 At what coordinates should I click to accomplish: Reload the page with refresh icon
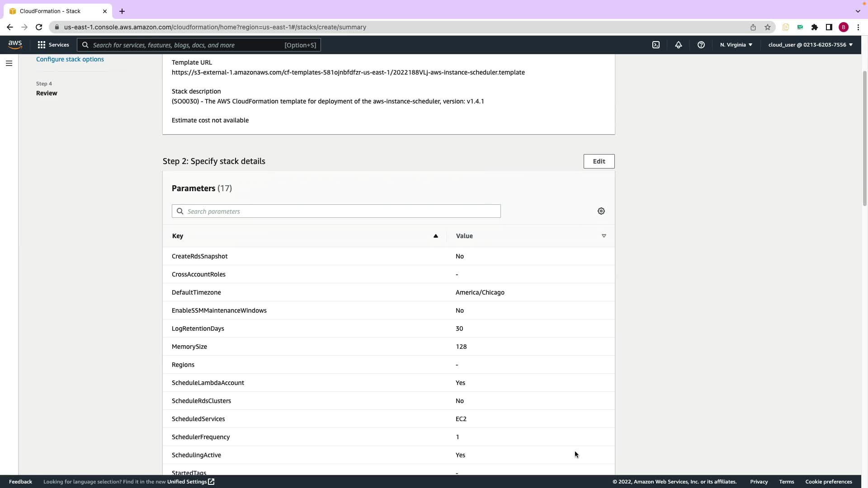39,27
